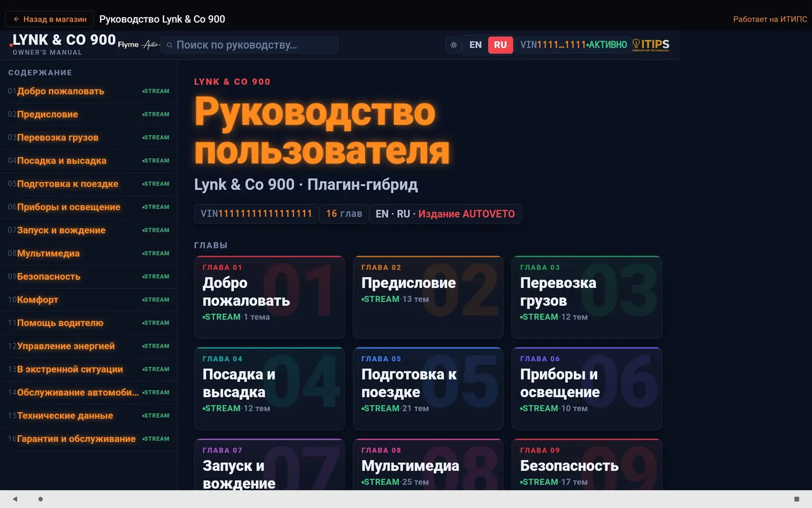Select sidebar chapter 13 В экстренной ситуации
Screen dimensions: 812x508
pos(89,369)
